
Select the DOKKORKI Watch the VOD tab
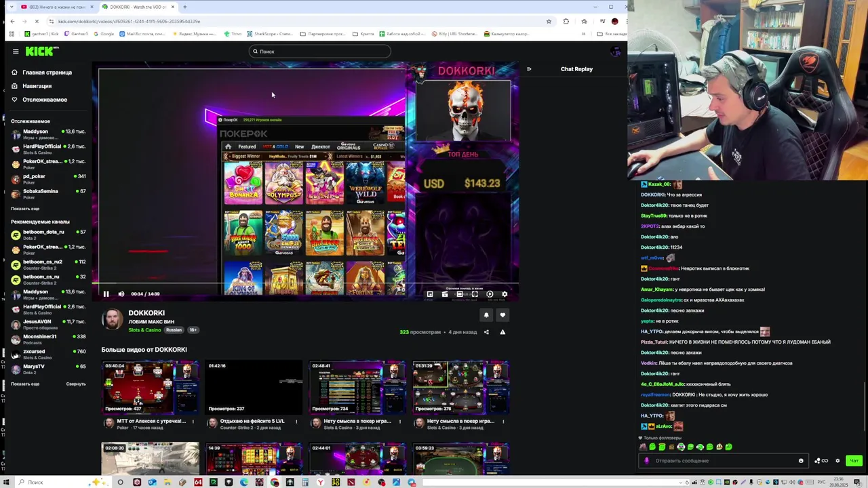(138, 7)
